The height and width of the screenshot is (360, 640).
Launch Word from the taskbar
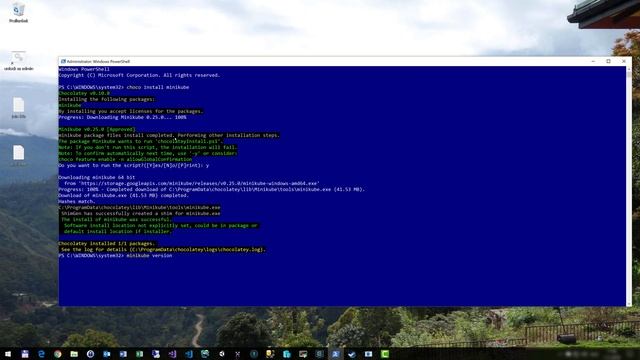(123, 354)
